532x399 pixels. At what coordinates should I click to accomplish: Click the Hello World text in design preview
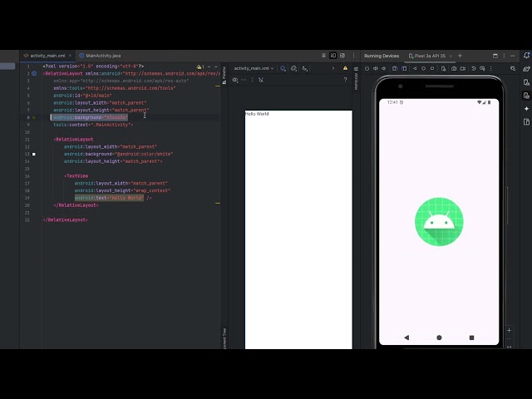(x=257, y=114)
